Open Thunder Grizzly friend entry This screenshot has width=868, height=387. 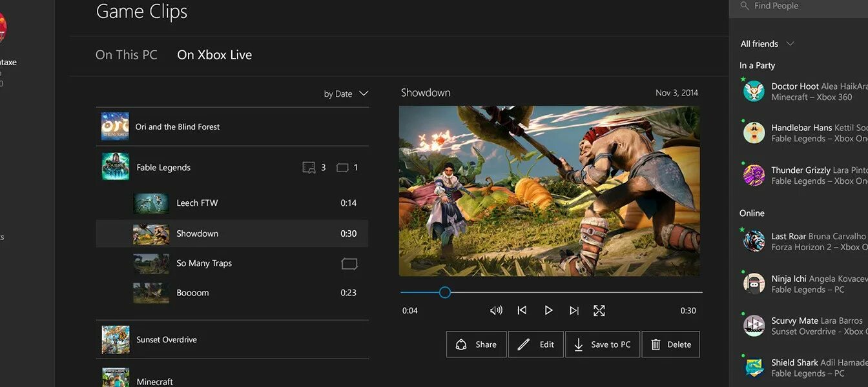tap(803, 175)
